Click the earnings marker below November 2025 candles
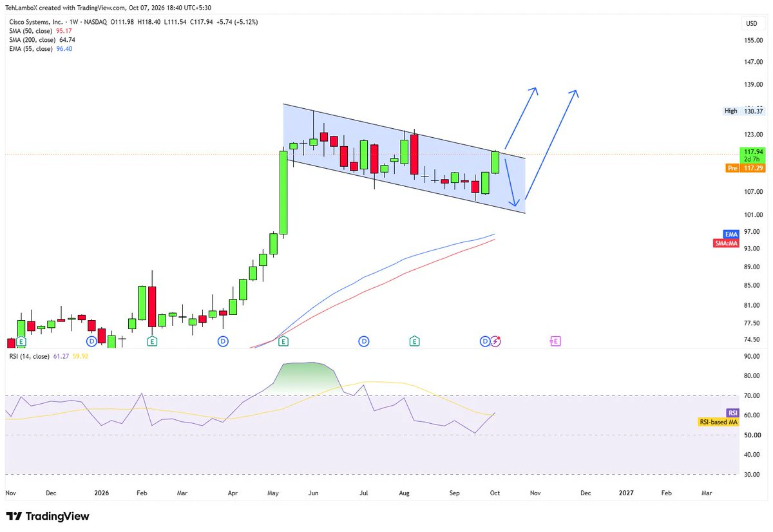The height and width of the screenshot is (532, 773). pyautogui.click(x=21, y=341)
